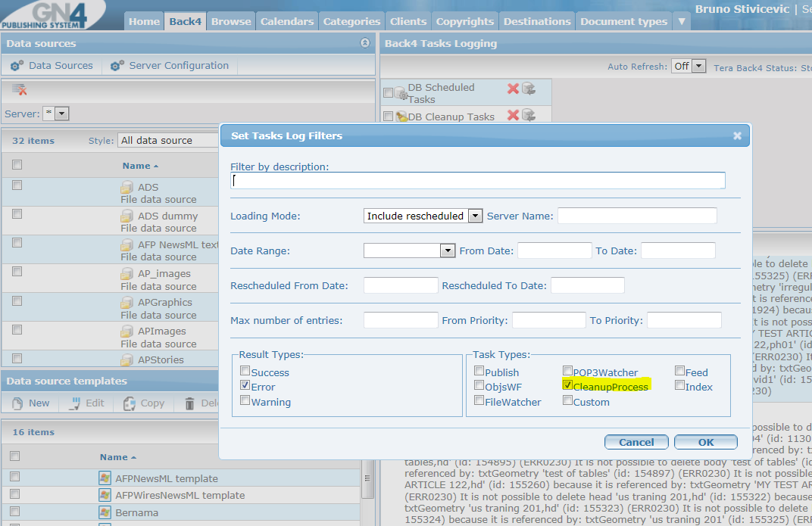The height and width of the screenshot is (526, 812).
Task: Click the red delete icon beside DB Cleanup Tasks
Action: pos(513,115)
